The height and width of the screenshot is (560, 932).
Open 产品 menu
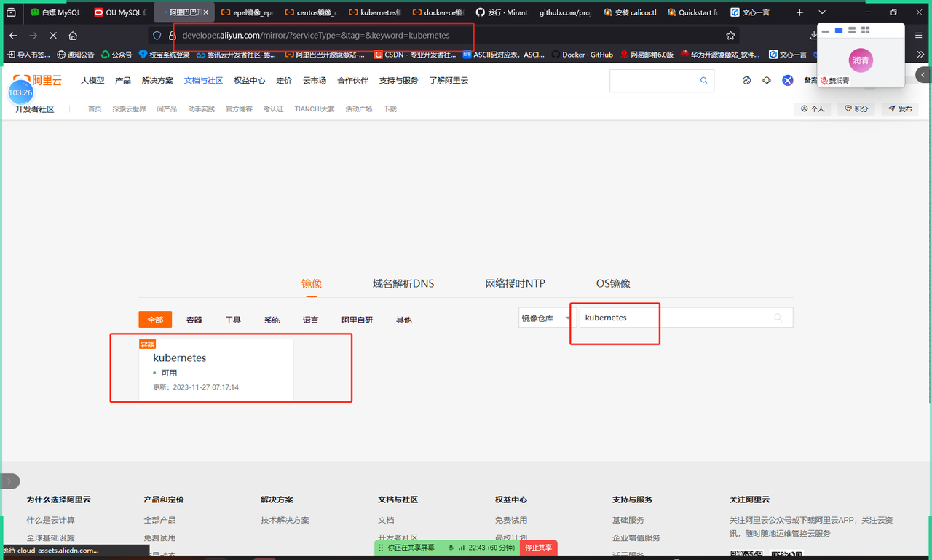(x=123, y=81)
